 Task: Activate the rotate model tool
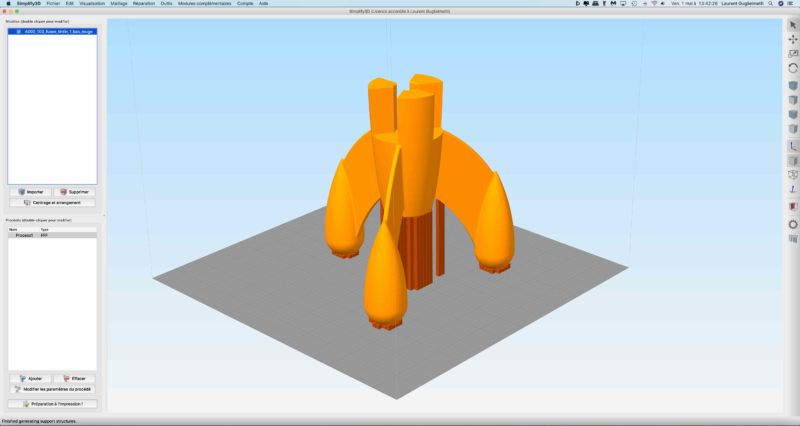793,68
